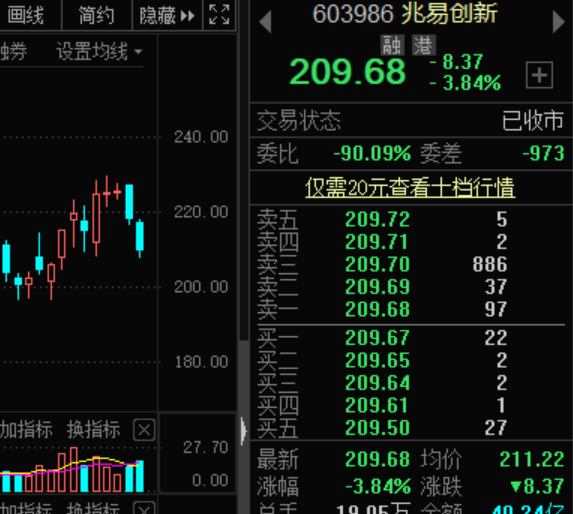Click the 240.00 price axis label
Image resolution: width=573 pixels, height=514 pixels.
[201, 137]
